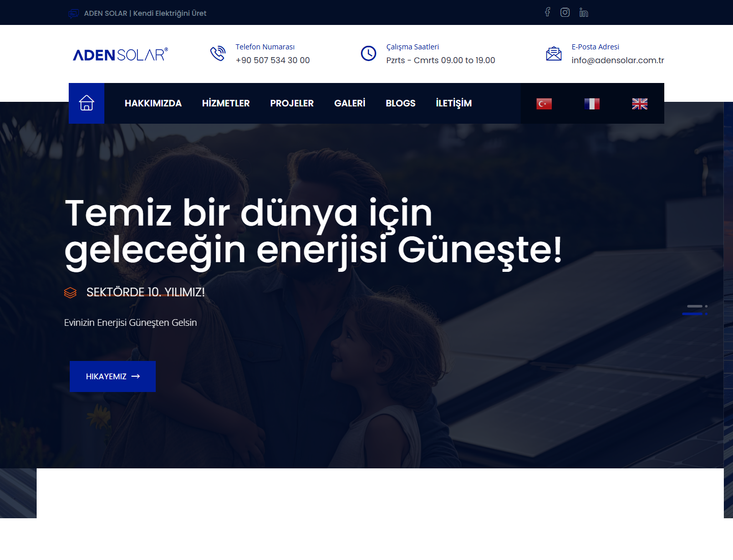The width and height of the screenshot is (733, 560).
Task: Click the 'E-Posta Adresi' label
Action: click(596, 47)
